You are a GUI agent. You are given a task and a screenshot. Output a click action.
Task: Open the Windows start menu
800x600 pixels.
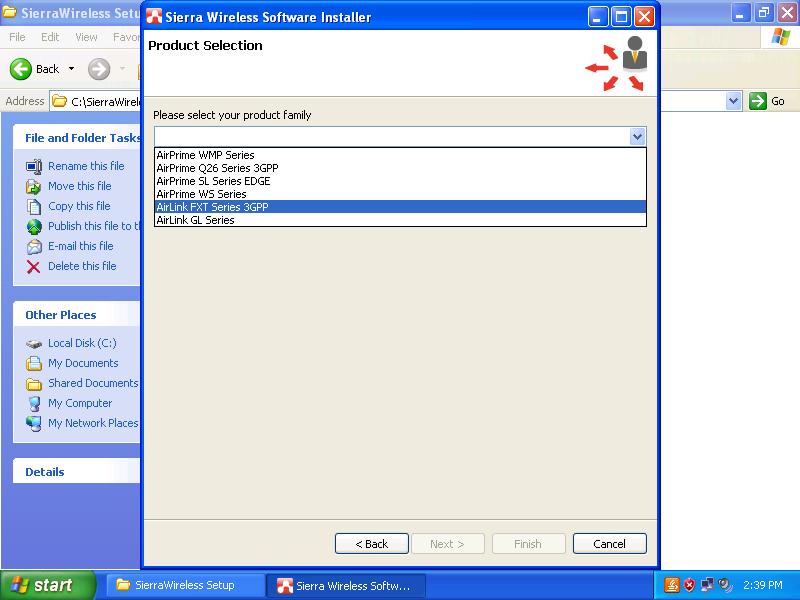click(x=47, y=585)
